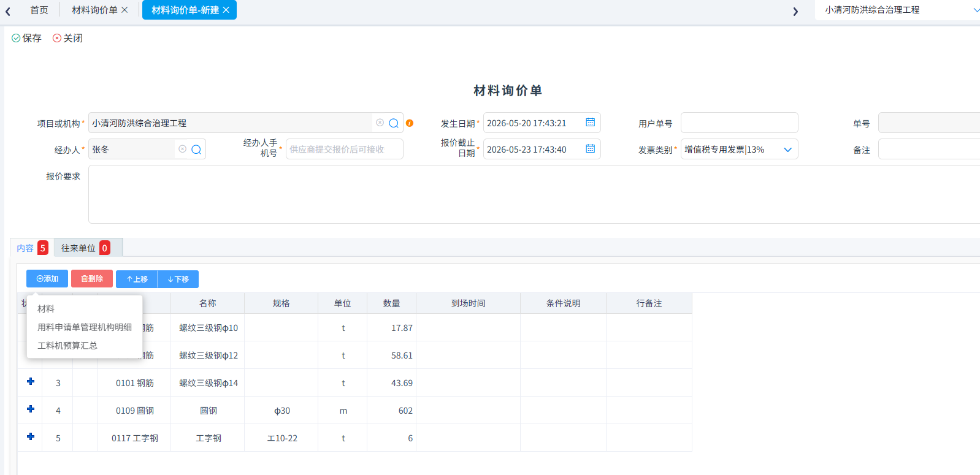Viewport: 980px width, 475px height.
Task: Click the 用户单号 input field
Action: pyautogui.click(x=740, y=123)
